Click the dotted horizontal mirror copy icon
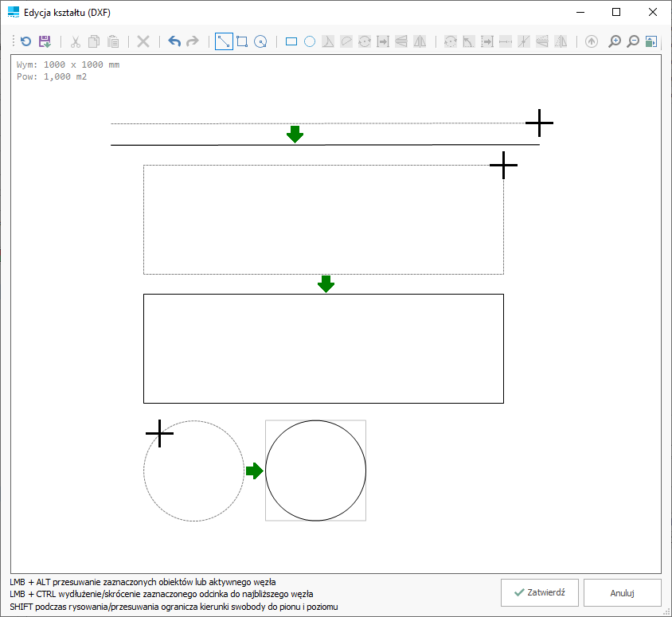Screen dimensions: 672x617 (x=561, y=41)
